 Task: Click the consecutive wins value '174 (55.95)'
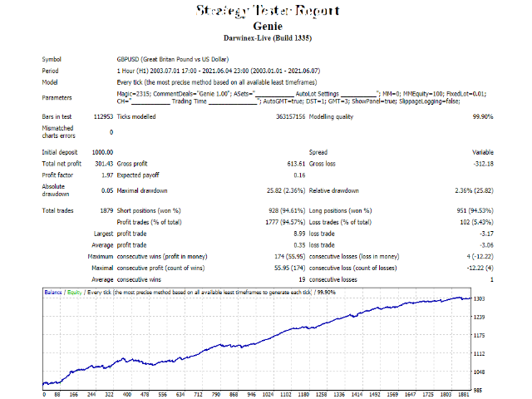pyautogui.click(x=290, y=257)
